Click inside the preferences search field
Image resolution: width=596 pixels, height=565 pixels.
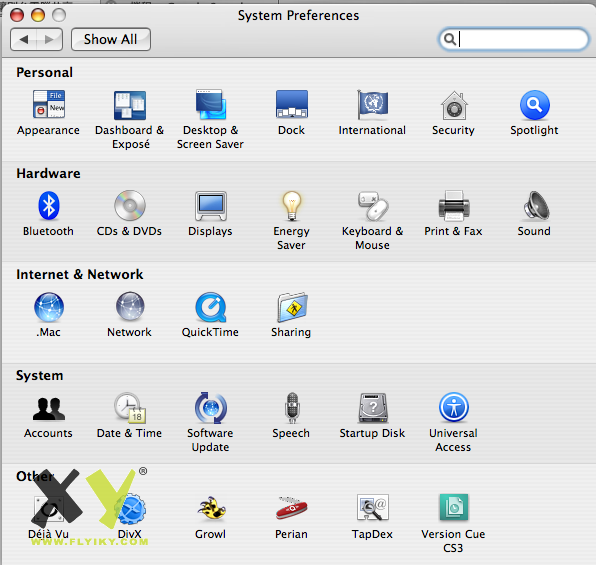coord(514,39)
